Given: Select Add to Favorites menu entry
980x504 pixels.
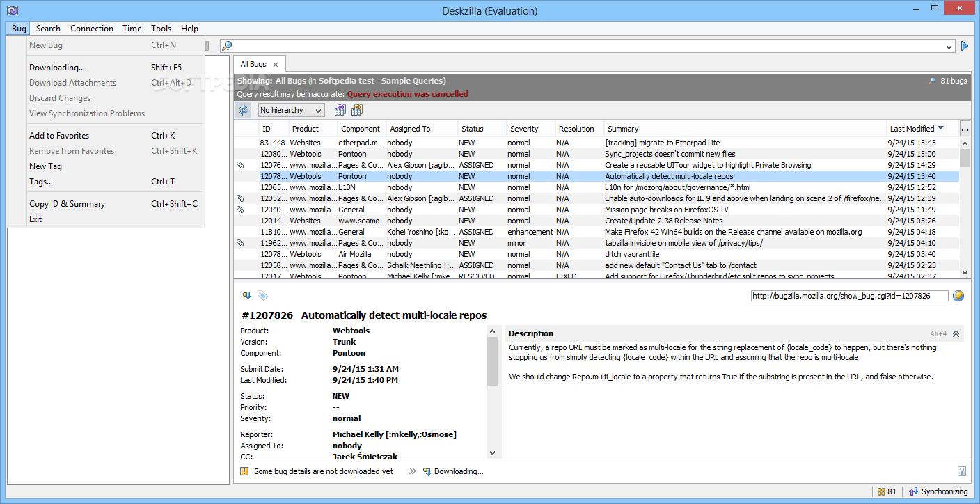Looking at the screenshot, I should pos(106,136).
